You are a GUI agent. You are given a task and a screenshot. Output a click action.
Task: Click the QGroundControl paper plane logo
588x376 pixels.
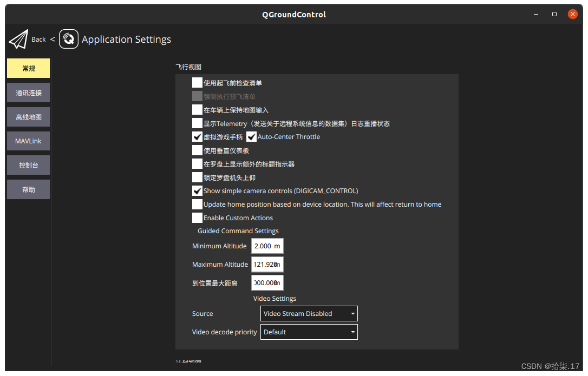[x=18, y=39]
